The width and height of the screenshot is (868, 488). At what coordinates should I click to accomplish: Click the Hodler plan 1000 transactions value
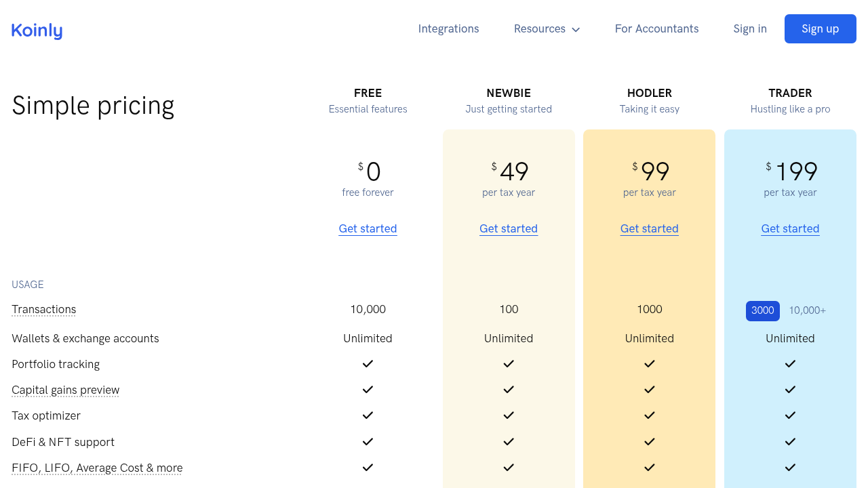coord(650,309)
